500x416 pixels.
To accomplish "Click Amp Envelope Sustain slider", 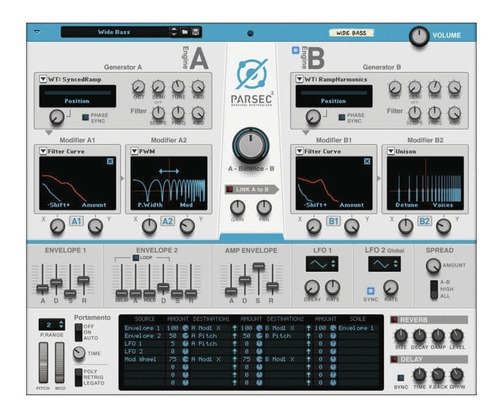I will [259, 266].
